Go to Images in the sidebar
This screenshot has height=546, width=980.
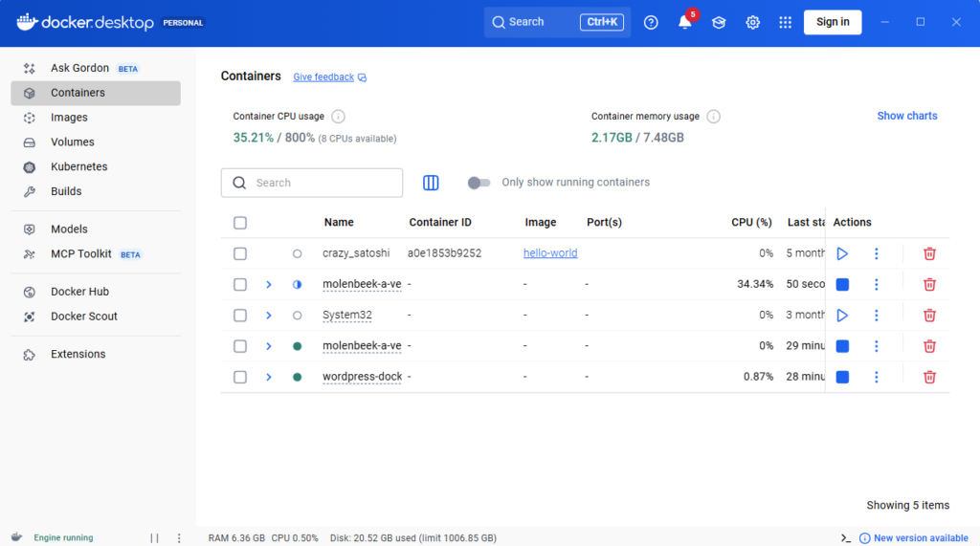click(x=69, y=118)
